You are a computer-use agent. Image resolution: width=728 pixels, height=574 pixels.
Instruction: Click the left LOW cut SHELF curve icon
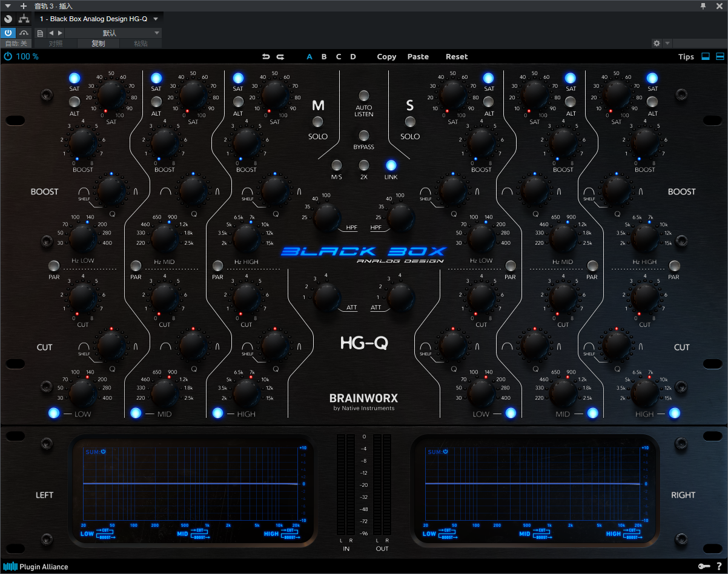point(84,347)
